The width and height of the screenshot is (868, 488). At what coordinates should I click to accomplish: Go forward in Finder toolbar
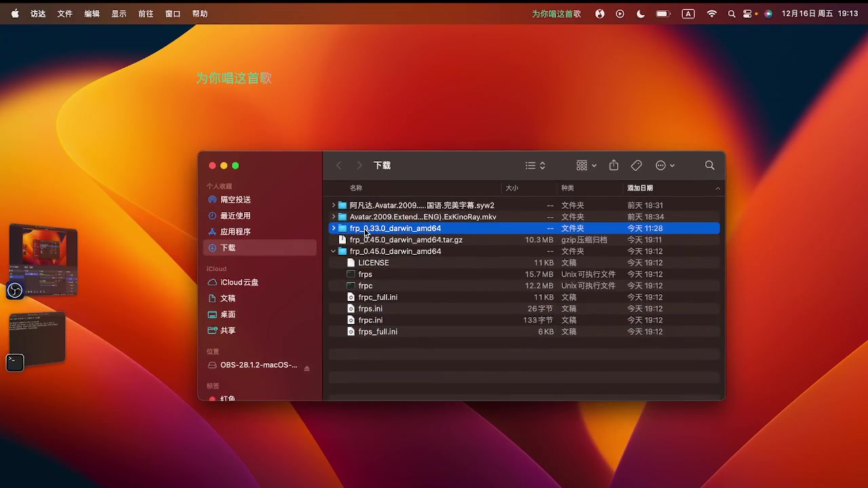(x=359, y=165)
